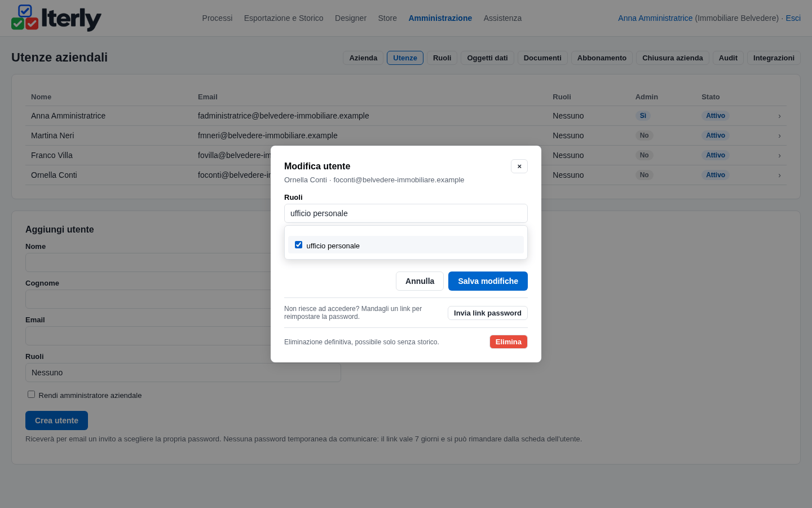This screenshot has width=812, height=508.
Task: Go to the Abbonamento tab
Action: pyautogui.click(x=602, y=58)
